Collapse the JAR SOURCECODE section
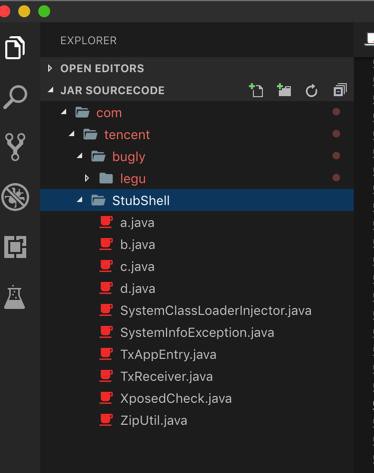The width and height of the screenshot is (374, 473). (51, 90)
